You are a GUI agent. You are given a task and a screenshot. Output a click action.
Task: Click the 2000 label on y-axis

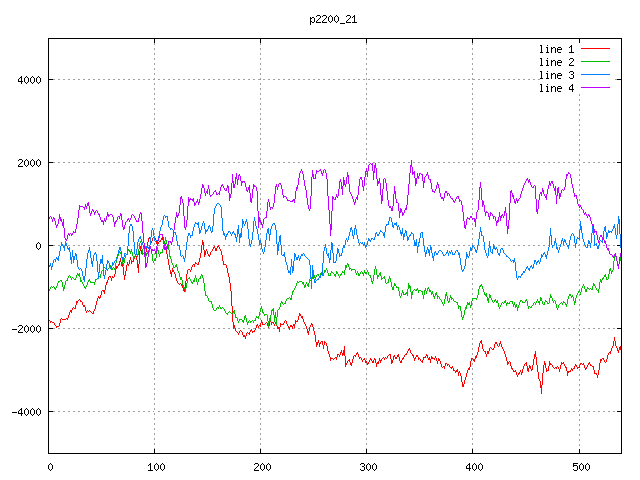28,163
